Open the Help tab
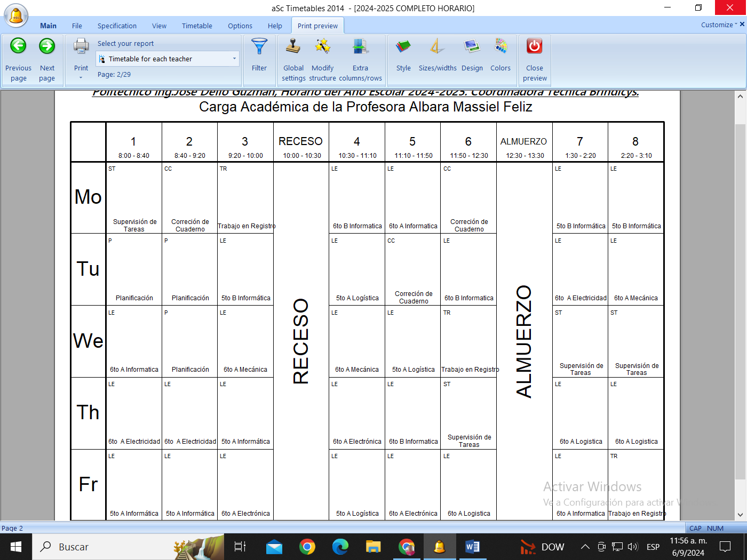Viewport: 747px width, 560px height. pyautogui.click(x=275, y=26)
